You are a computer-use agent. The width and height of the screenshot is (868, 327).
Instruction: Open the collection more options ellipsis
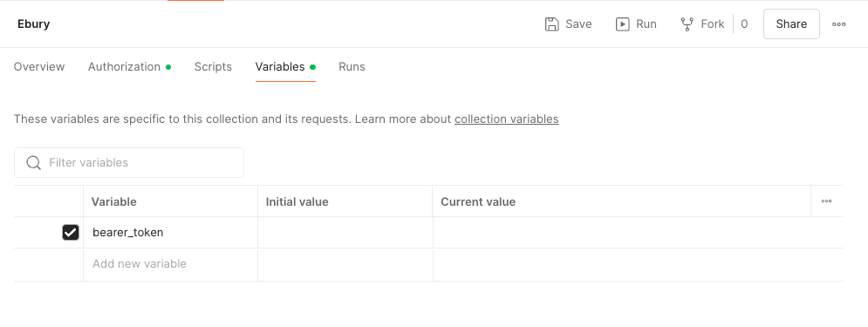pyautogui.click(x=838, y=24)
